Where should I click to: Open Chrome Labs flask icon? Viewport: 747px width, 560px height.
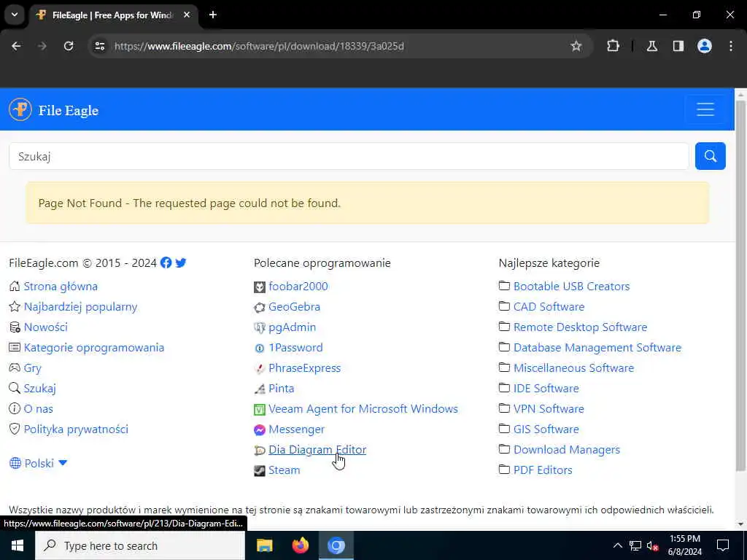pyautogui.click(x=651, y=46)
